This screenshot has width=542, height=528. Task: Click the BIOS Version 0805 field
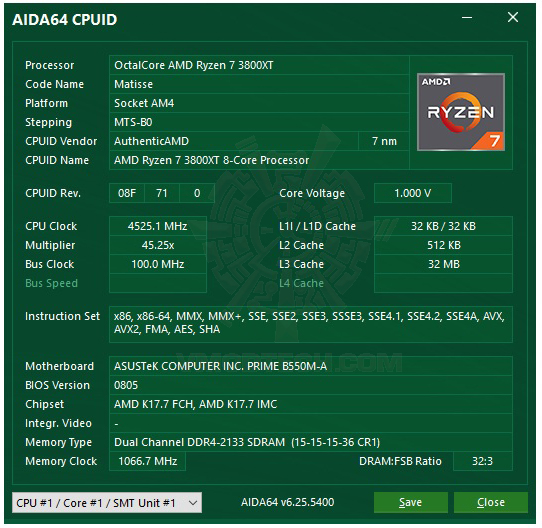click(x=311, y=385)
